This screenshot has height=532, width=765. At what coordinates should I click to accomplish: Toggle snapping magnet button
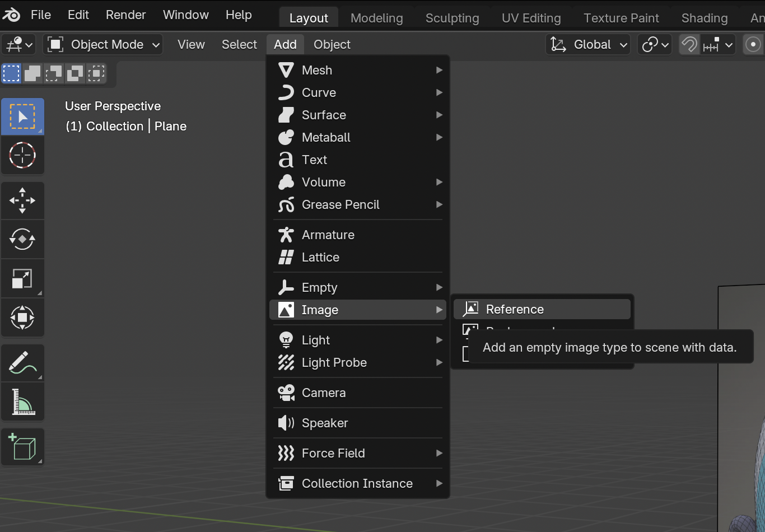point(689,45)
